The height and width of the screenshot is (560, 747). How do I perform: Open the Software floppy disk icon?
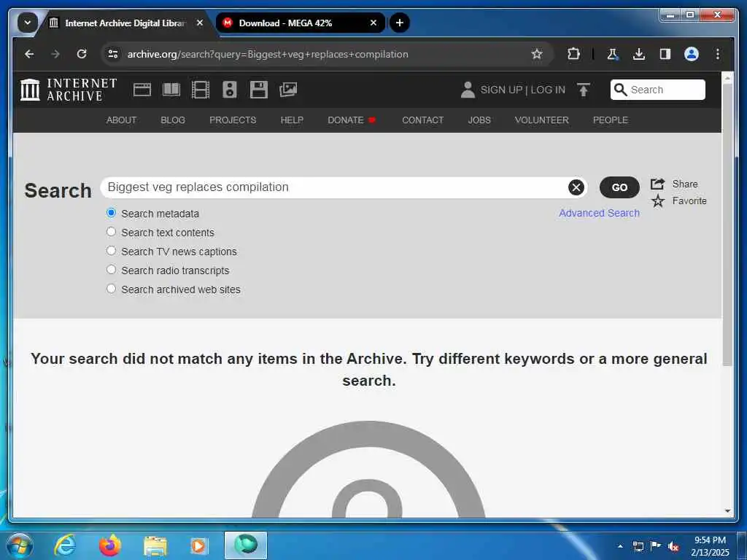click(x=259, y=90)
